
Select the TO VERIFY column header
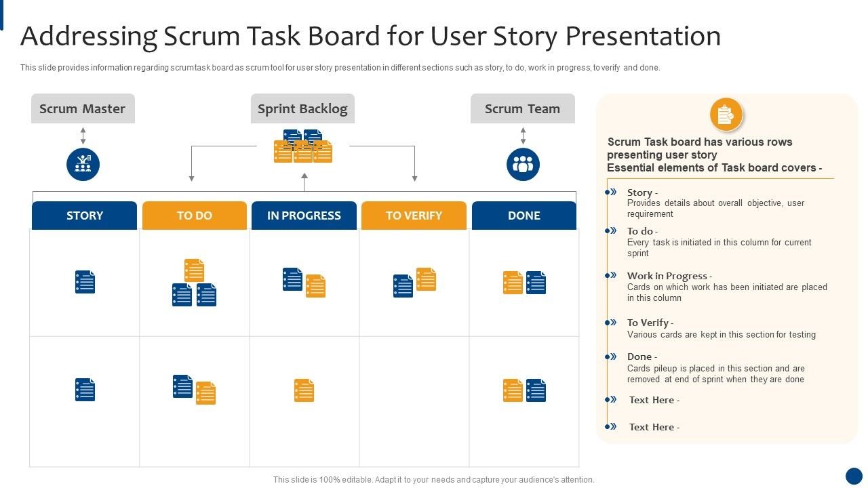coord(414,216)
